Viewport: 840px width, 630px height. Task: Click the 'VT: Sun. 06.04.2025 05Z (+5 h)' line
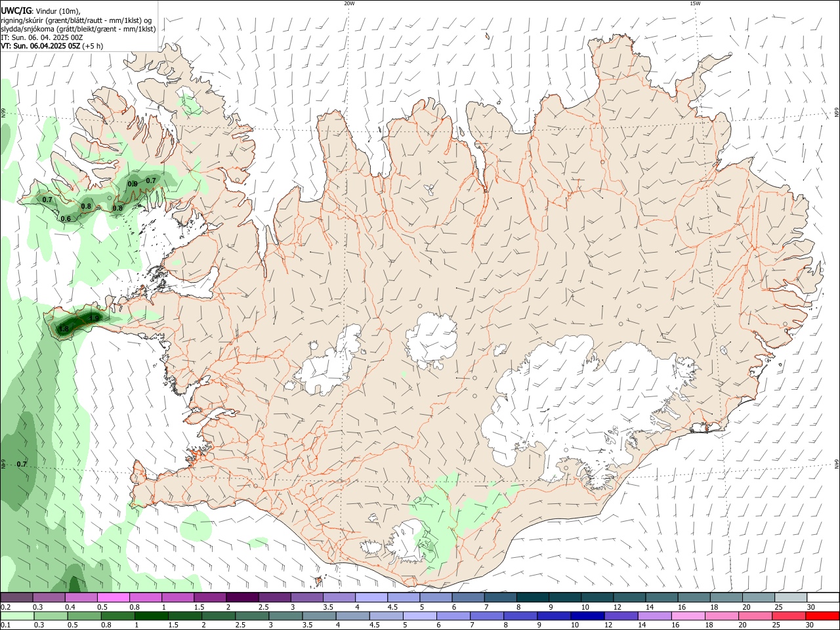(52, 46)
